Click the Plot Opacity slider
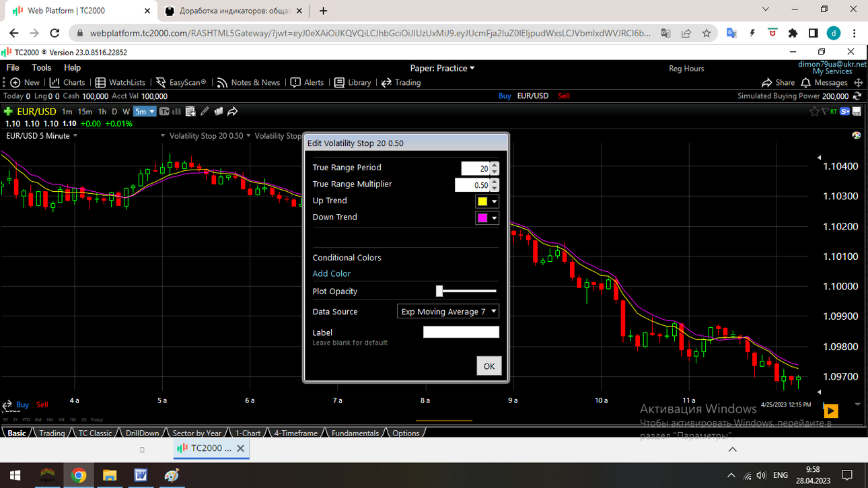Screen dimensions: 868x488 click(466, 291)
